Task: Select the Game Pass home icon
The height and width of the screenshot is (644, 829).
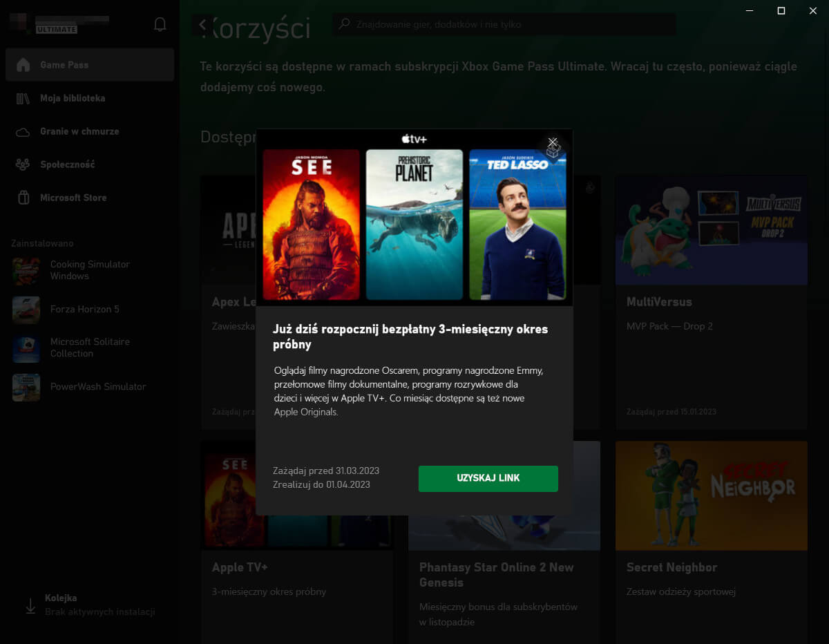Action: [x=23, y=64]
